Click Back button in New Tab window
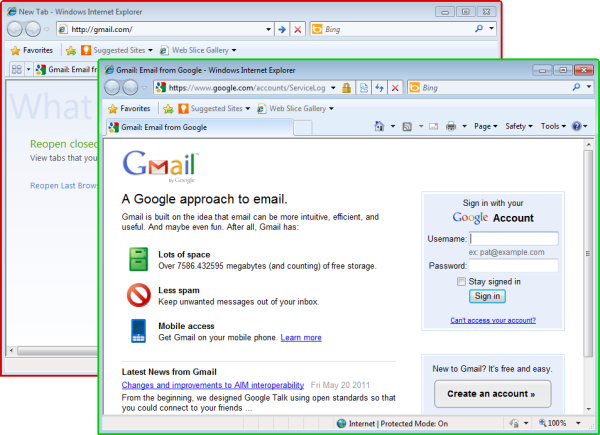This screenshot has width=600, height=435. pos(15,29)
